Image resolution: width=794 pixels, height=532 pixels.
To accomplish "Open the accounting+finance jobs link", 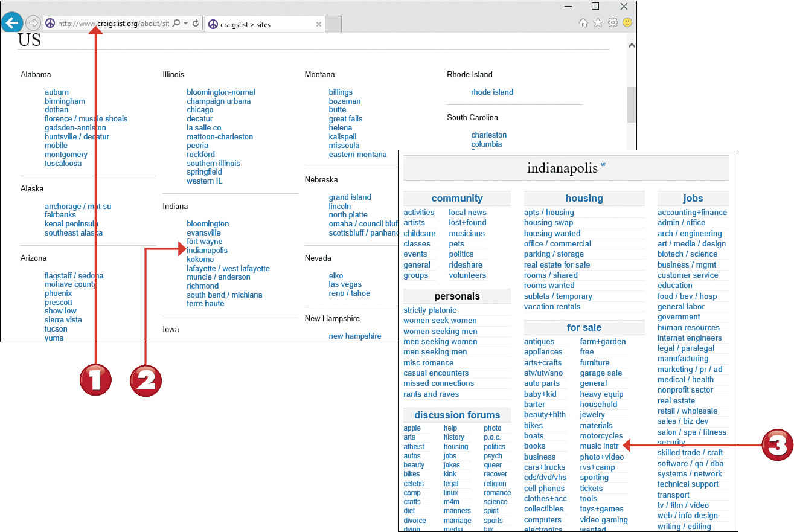I will [x=692, y=213].
